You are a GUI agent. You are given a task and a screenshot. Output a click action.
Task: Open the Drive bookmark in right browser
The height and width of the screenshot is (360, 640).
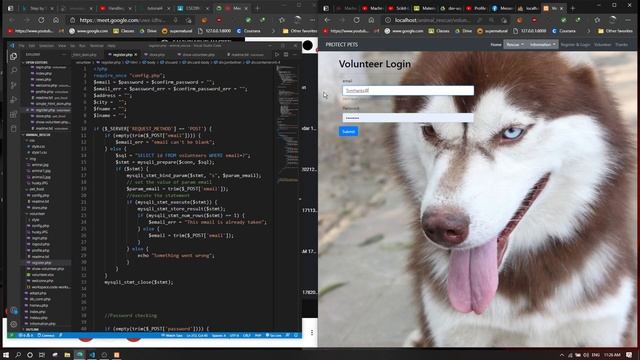pyautogui.click(x=464, y=31)
